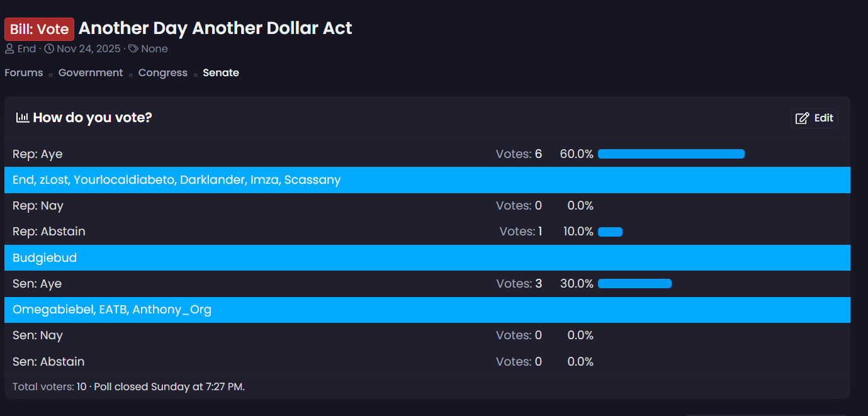Viewport: 868px width, 416px height.
Task: Click the Sen: Aye progress bar
Action: 634,284
